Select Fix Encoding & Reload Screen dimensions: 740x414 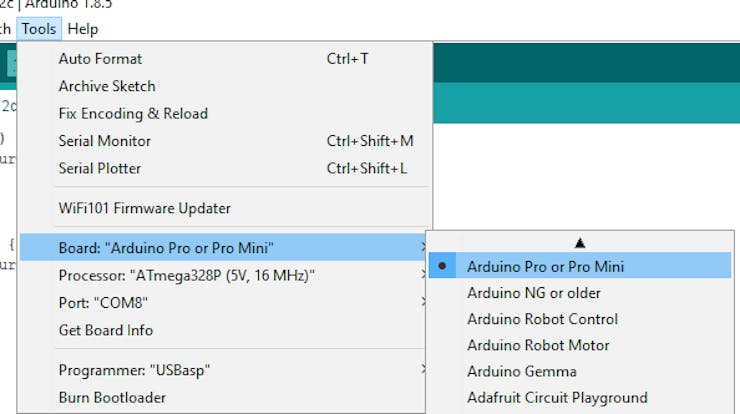click(225, 113)
